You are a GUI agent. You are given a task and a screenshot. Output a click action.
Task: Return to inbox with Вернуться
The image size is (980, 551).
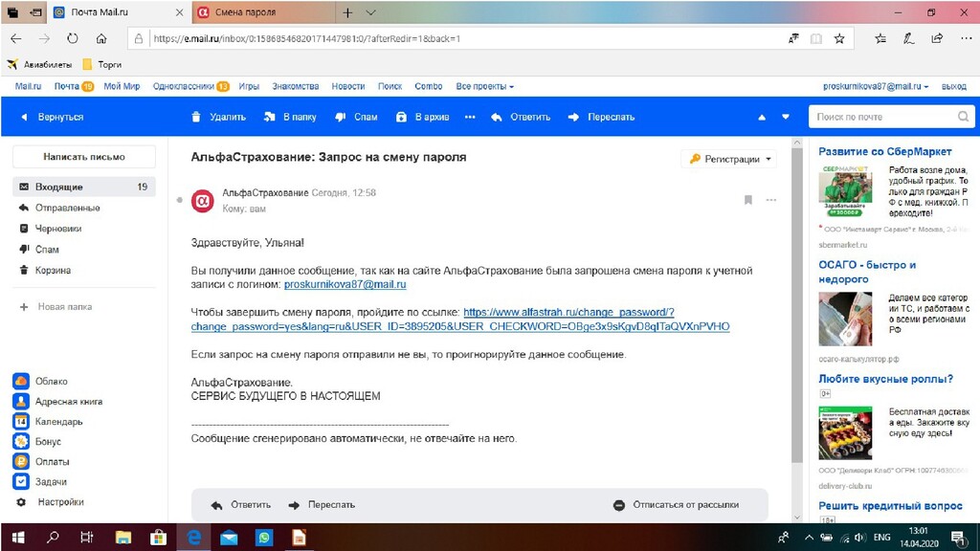[53, 117]
